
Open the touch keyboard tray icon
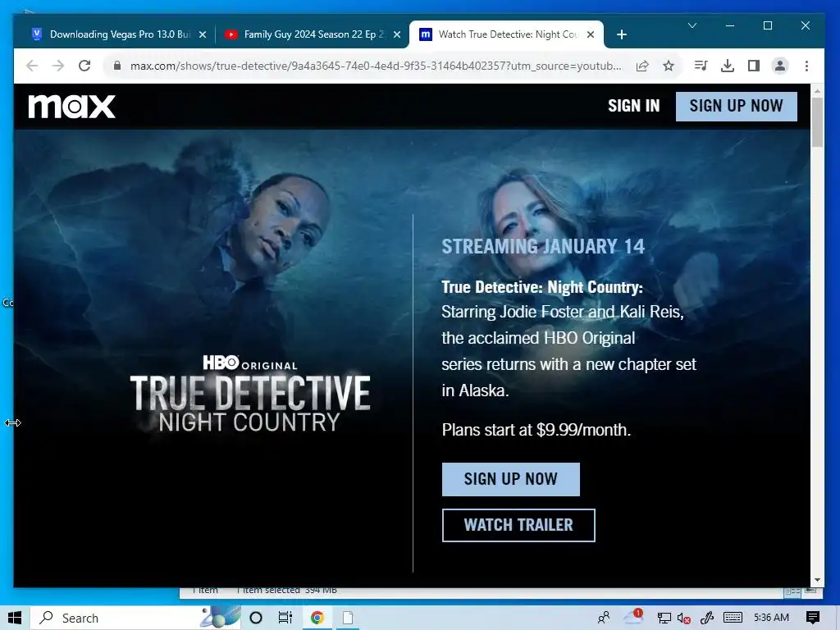pyautogui.click(x=733, y=619)
